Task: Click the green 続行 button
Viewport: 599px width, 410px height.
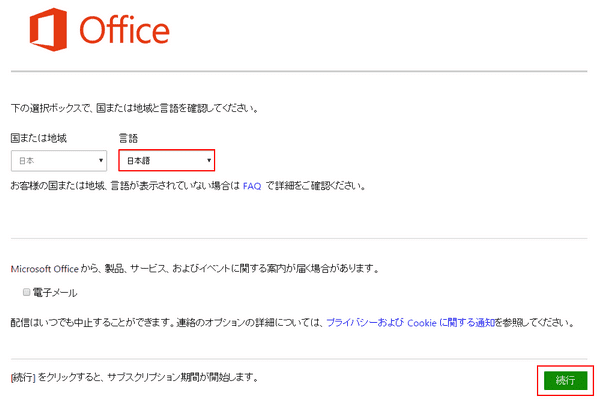Action: point(565,381)
